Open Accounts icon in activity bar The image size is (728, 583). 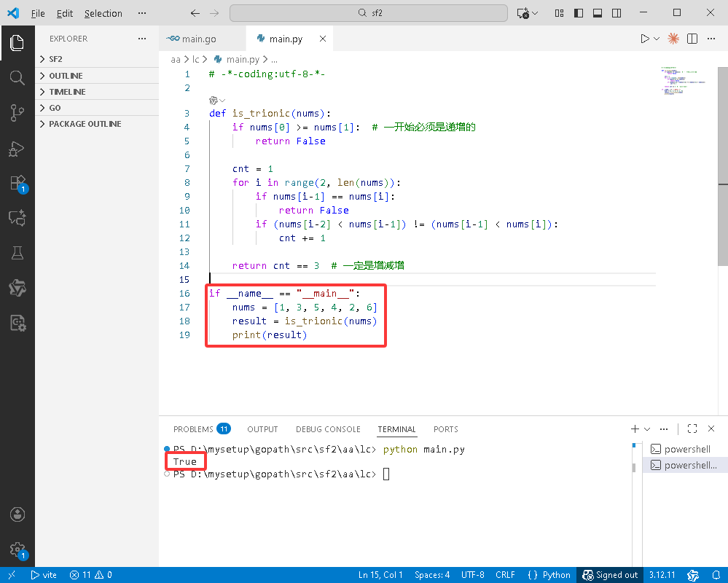[17, 514]
